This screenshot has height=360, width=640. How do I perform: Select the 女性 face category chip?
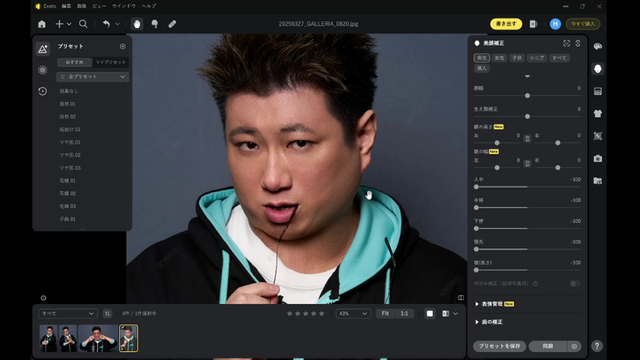click(499, 58)
